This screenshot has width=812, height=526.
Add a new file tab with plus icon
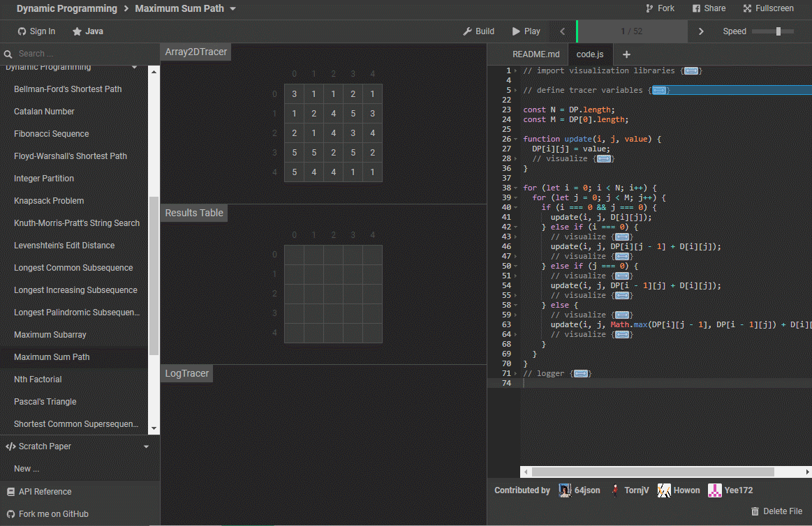pyautogui.click(x=626, y=54)
